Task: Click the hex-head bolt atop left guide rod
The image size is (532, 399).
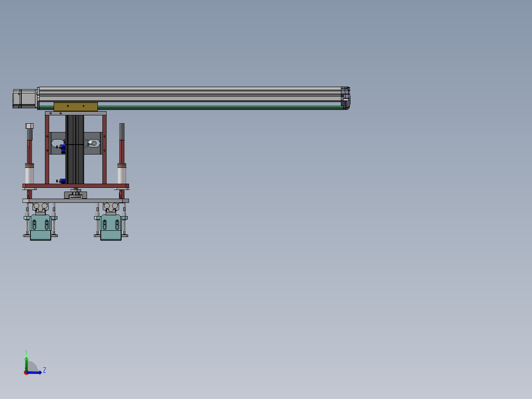Action: [x=30, y=126]
